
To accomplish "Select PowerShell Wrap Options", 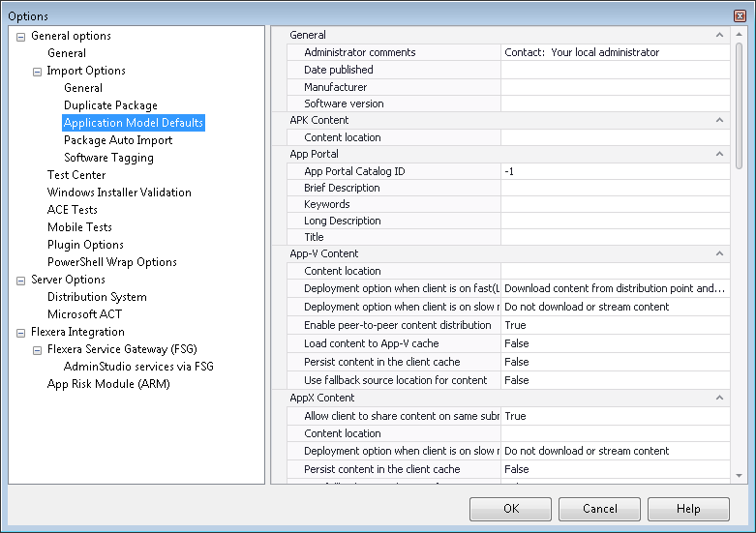I will [111, 262].
